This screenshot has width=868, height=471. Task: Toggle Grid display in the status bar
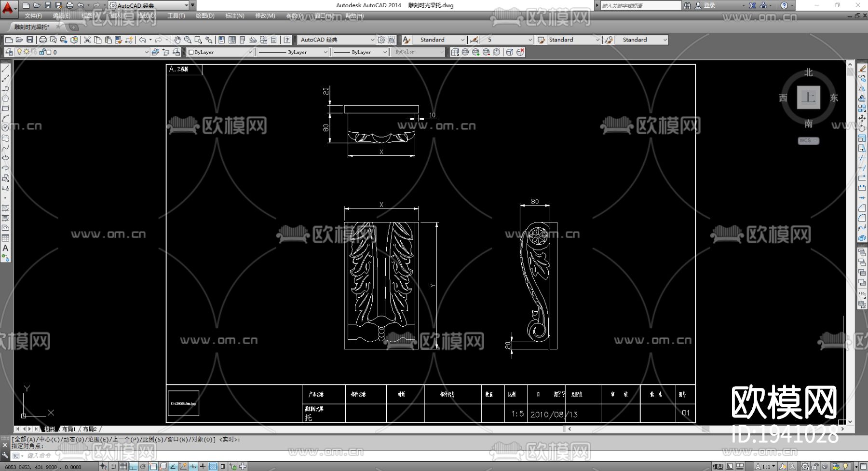click(123, 466)
